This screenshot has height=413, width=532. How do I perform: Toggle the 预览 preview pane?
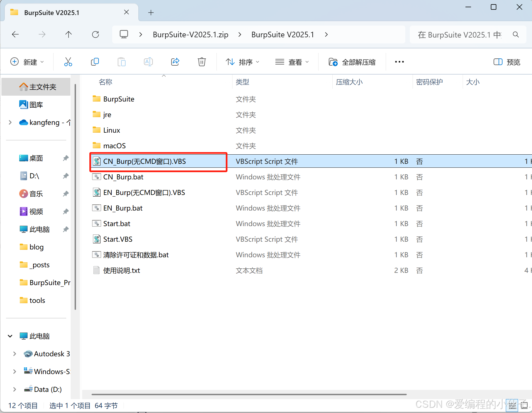click(x=507, y=62)
